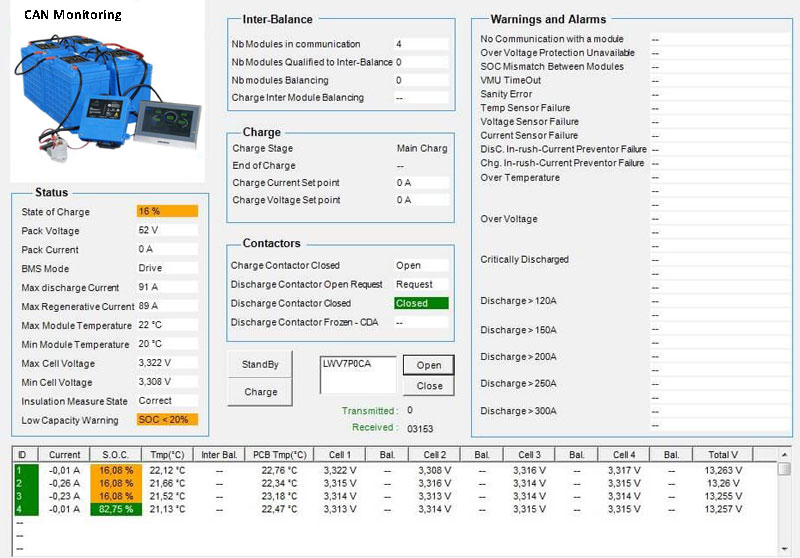Click the 82,75 % S.O.C. cell

click(116, 509)
